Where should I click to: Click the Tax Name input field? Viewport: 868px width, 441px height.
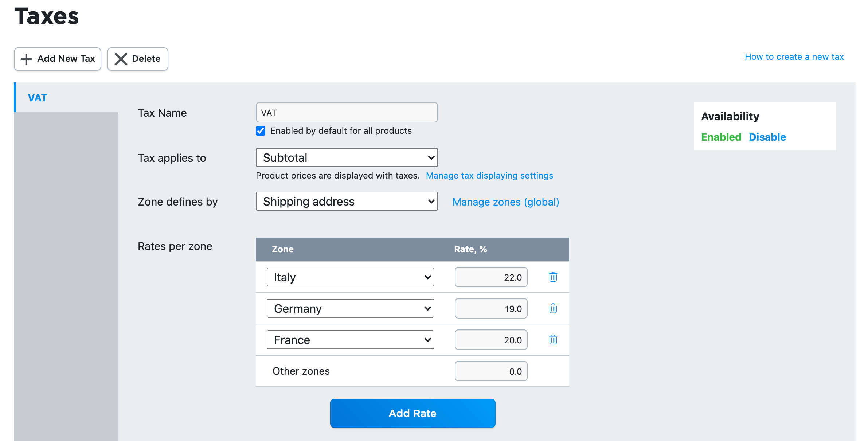[x=347, y=113]
